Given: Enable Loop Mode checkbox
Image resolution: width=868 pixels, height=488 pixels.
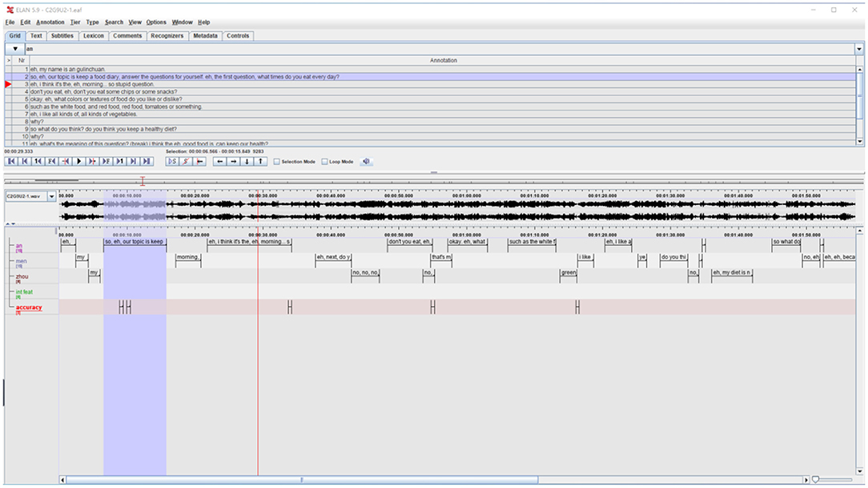Looking at the screenshot, I should coord(325,162).
